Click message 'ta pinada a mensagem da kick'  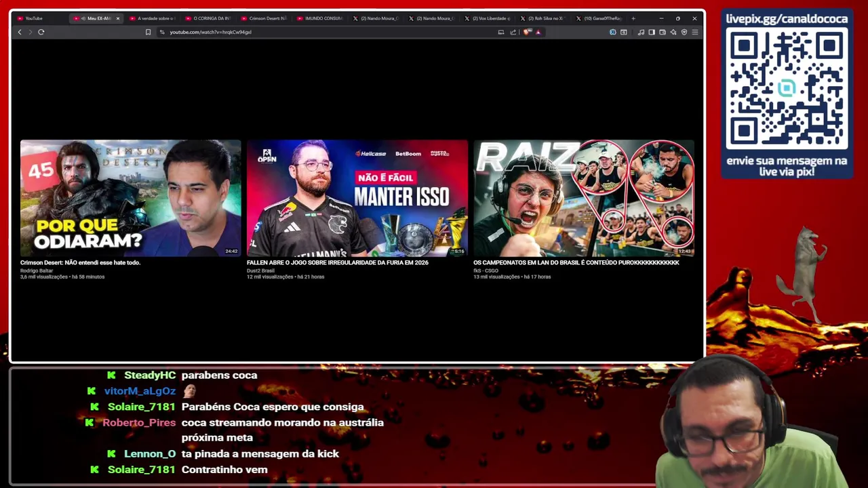(260, 453)
